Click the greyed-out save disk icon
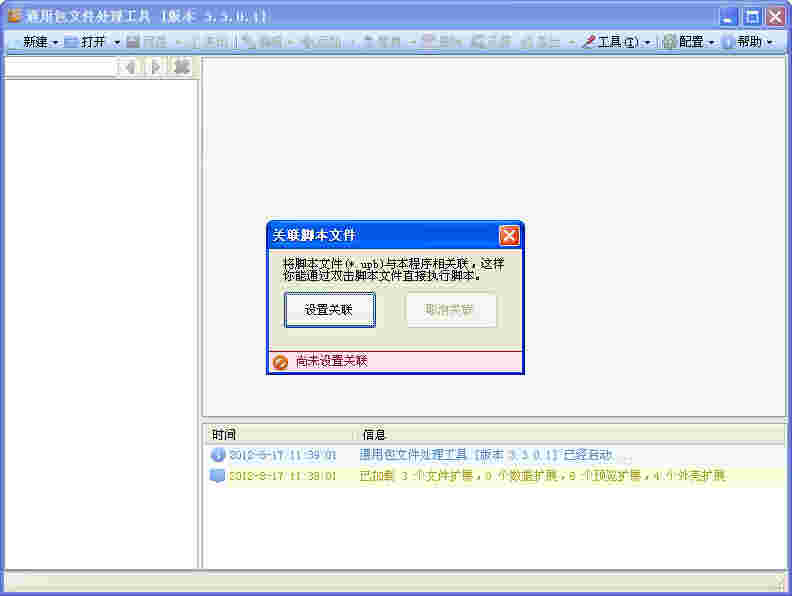This screenshot has width=792, height=596. [132, 41]
